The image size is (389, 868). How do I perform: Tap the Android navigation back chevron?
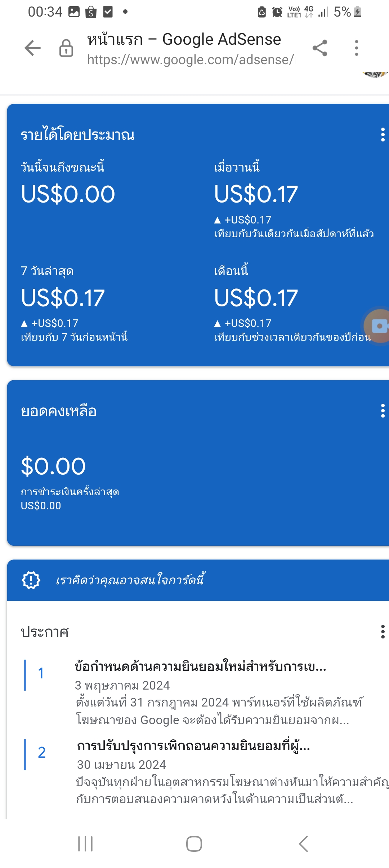(303, 844)
